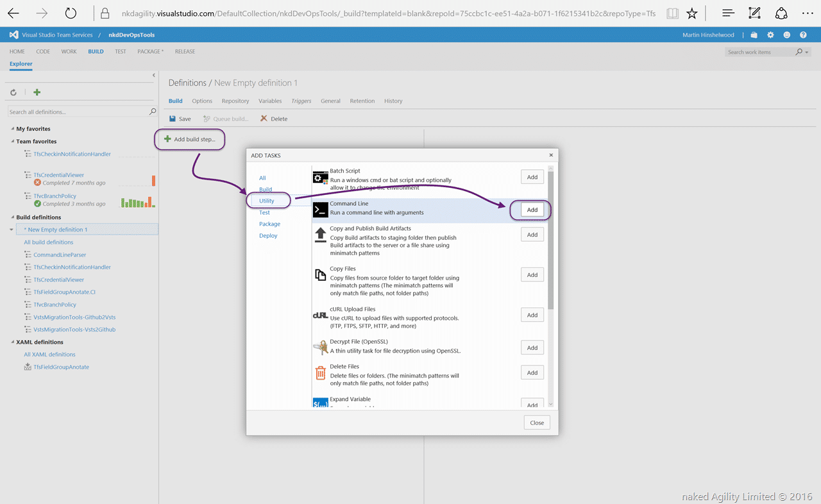Image resolution: width=821 pixels, height=504 pixels.
Task: Click the Delete Files trash can icon
Action: 321,373
